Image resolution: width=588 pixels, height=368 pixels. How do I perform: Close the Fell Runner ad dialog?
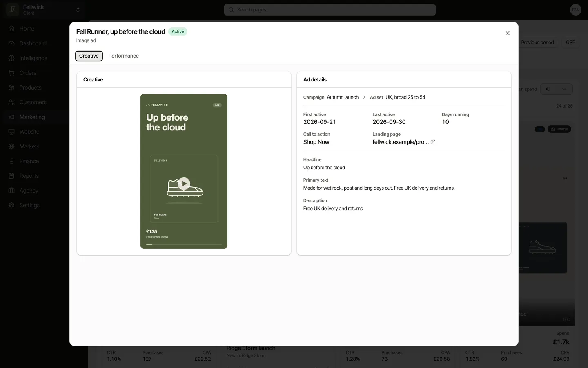[507, 33]
